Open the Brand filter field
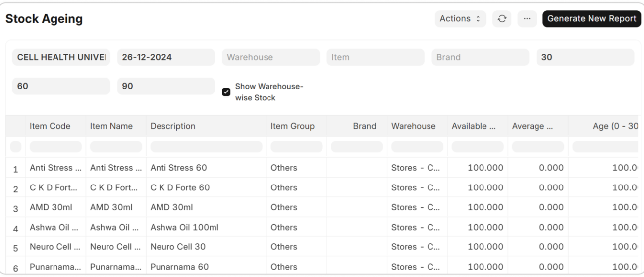The image size is (644, 277). coord(480,57)
